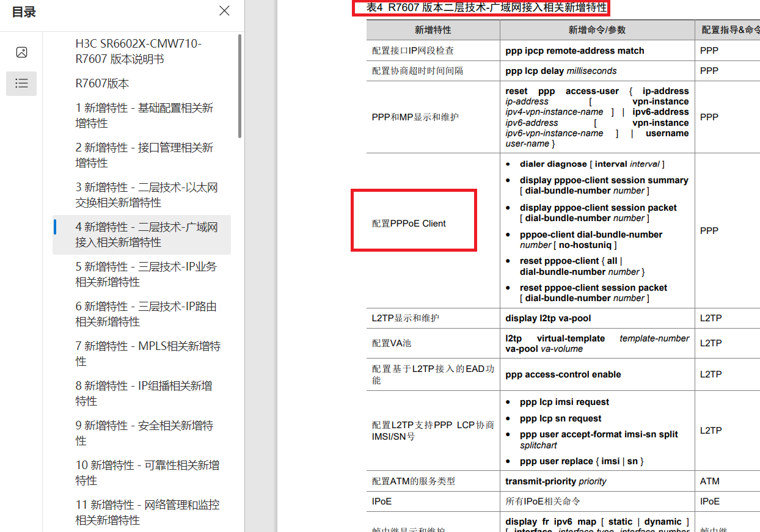760x532 pixels.
Task: Click ppp user accept-format imsi-sn split command
Action: (x=599, y=440)
